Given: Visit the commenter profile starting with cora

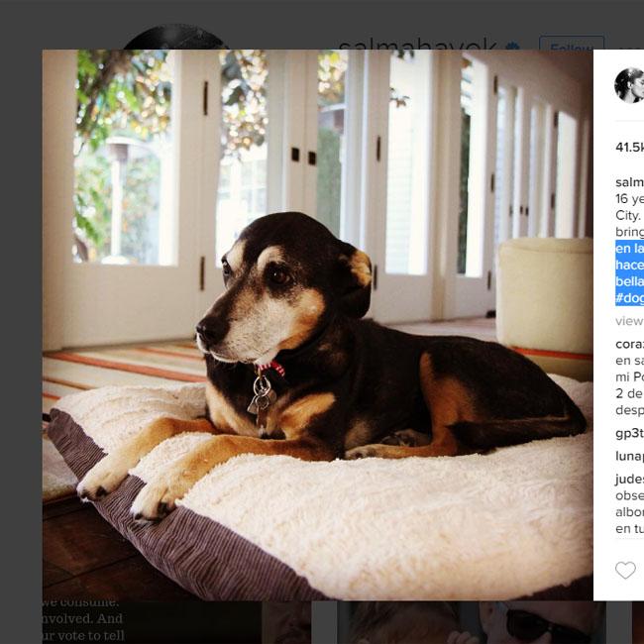Looking at the screenshot, I should click(x=629, y=344).
